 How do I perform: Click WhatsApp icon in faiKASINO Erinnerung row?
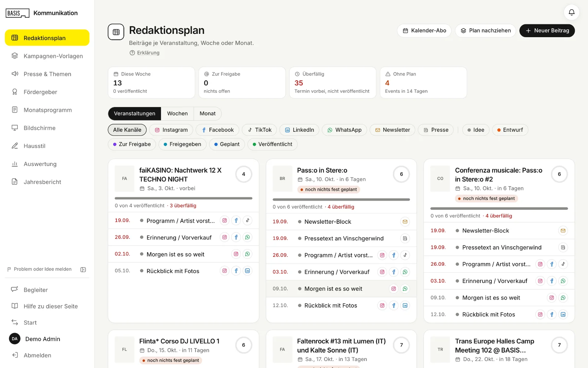(248, 237)
